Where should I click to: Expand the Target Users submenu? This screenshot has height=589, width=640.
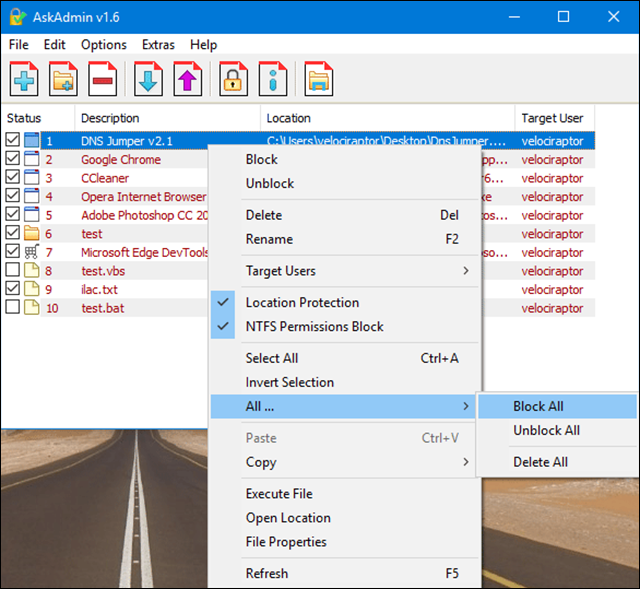click(x=345, y=271)
